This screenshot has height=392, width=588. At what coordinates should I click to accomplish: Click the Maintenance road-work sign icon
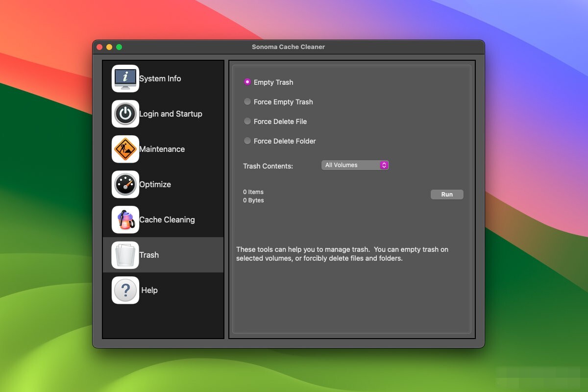click(125, 149)
